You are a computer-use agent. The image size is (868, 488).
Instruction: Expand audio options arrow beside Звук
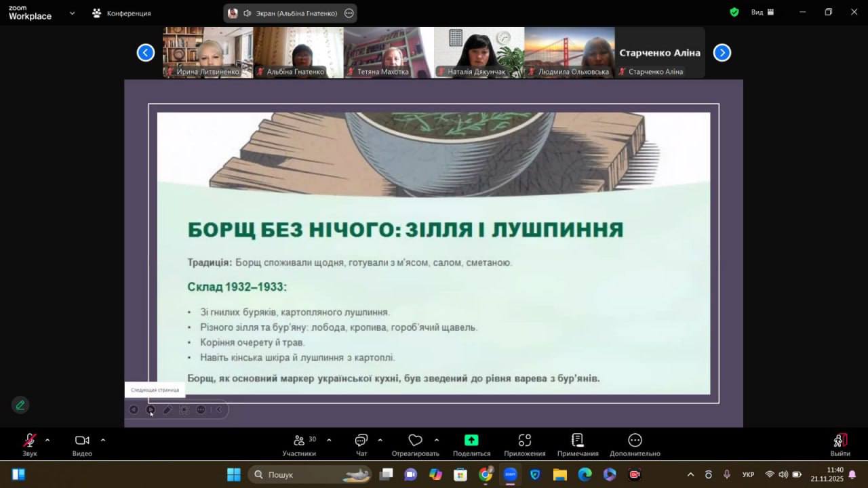pyautogui.click(x=47, y=440)
